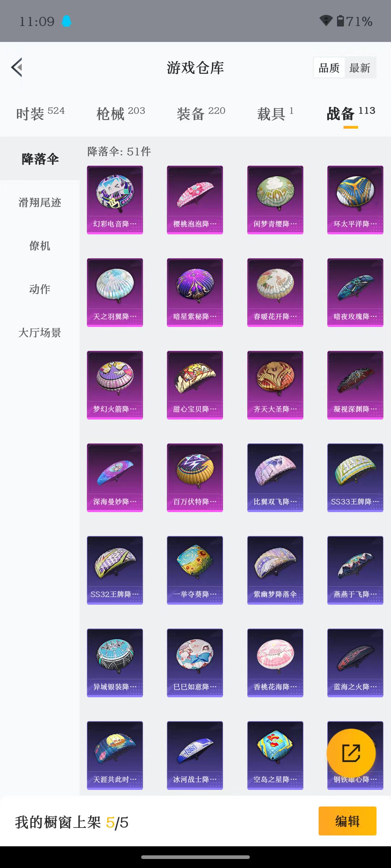391x868 pixels.
Task: Select 滑翔尾迹 in the sidebar
Action: (x=40, y=203)
